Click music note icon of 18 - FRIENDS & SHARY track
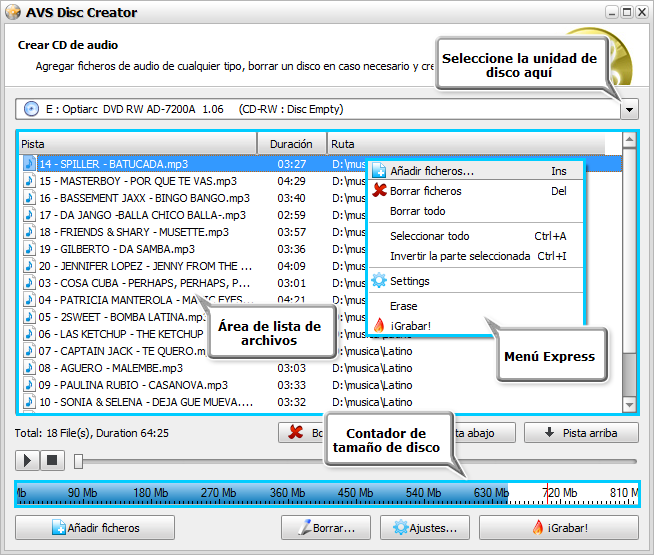The image size is (654, 555). tap(29, 232)
